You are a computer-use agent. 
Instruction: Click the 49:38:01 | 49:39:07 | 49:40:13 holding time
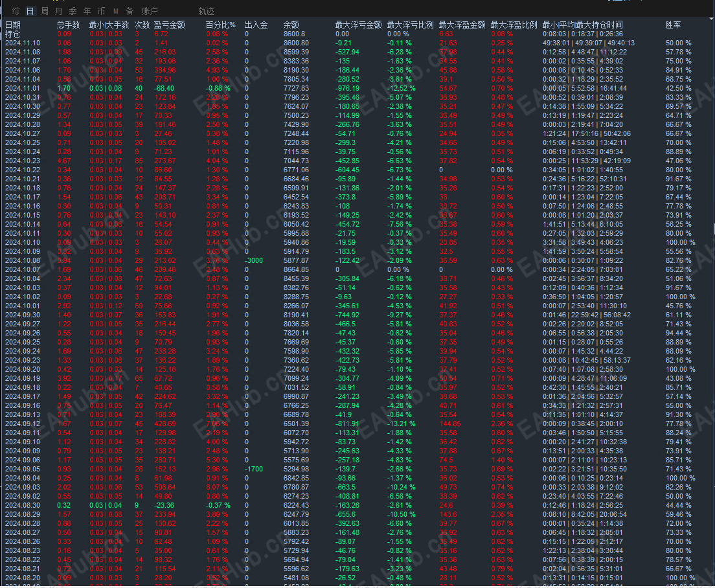click(x=588, y=43)
